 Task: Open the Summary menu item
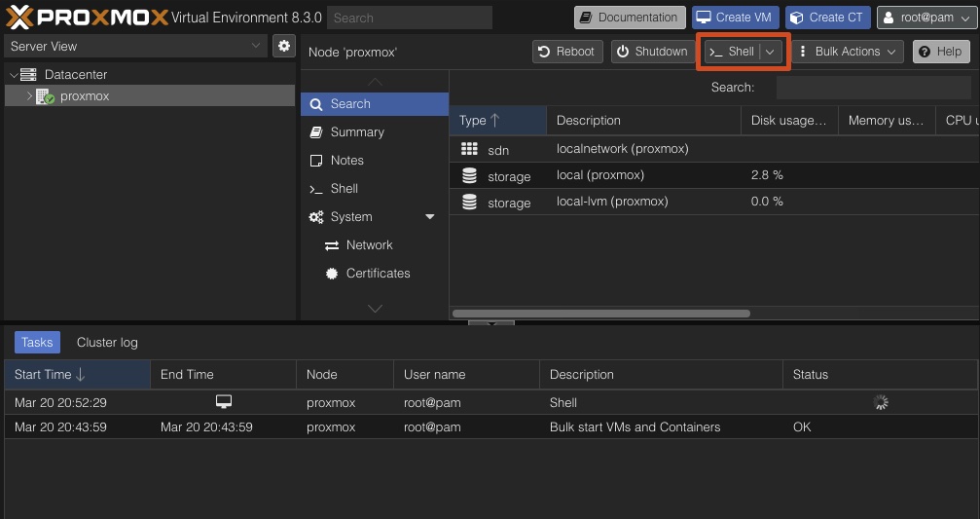coord(357,132)
